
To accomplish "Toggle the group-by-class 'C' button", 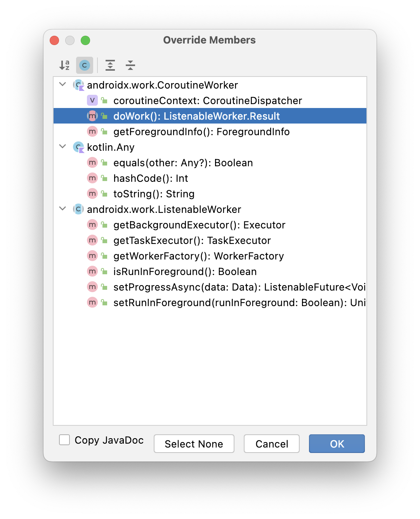I will 84,65.
